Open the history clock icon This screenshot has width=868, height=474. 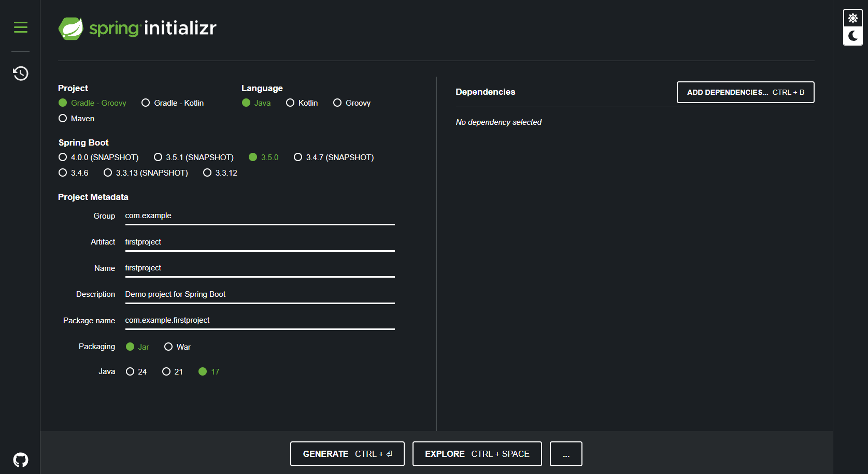click(21, 73)
